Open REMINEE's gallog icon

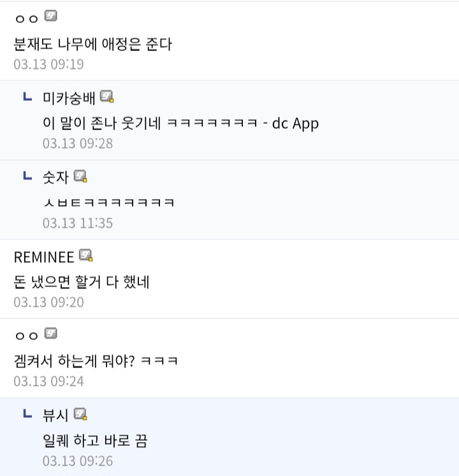(86, 256)
